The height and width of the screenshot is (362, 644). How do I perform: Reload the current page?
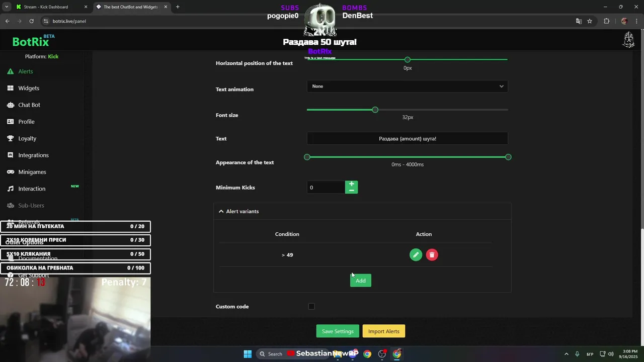coord(31,21)
